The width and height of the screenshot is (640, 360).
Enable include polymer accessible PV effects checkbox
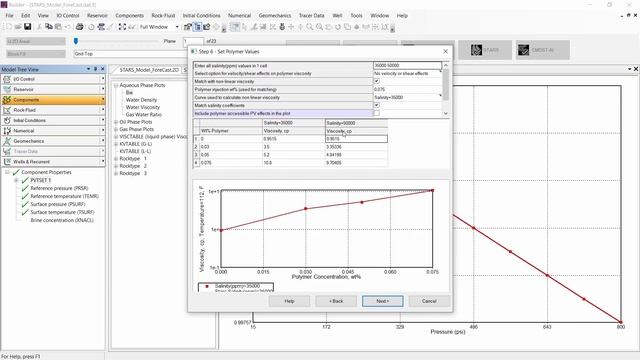(377, 113)
